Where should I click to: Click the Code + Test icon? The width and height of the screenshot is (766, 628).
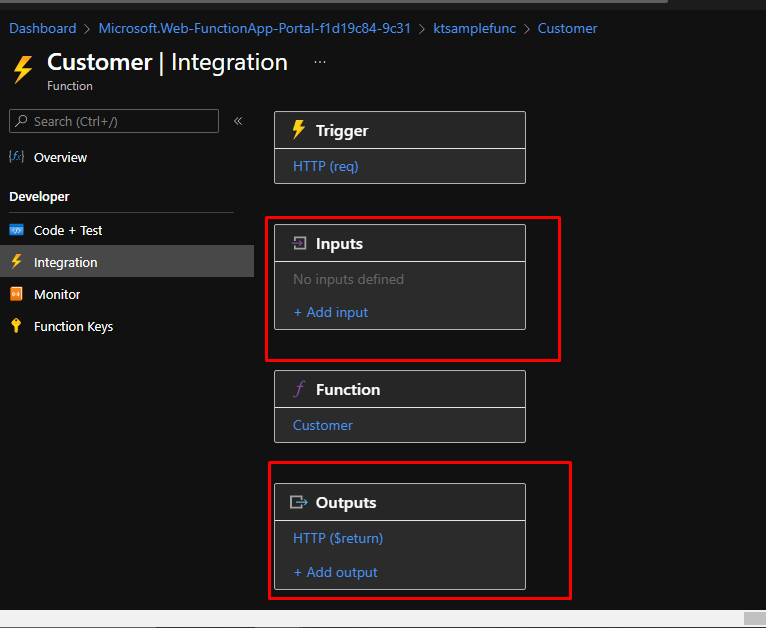coord(16,230)
